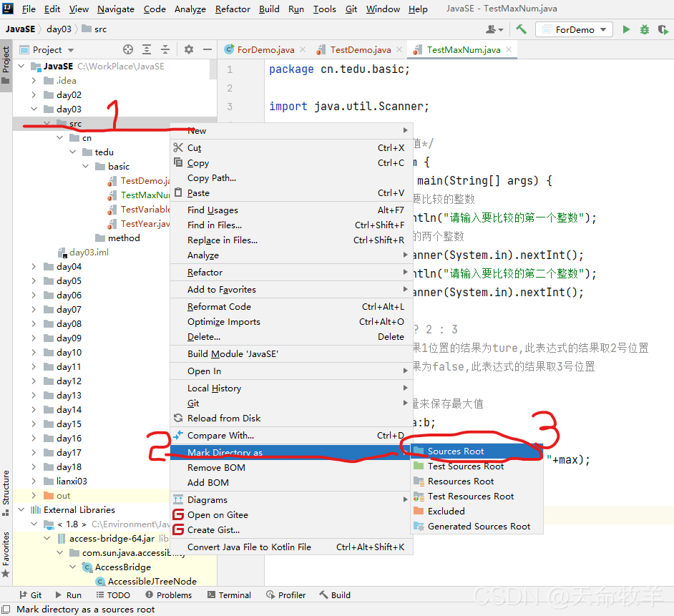Viewport: 674px width, 616px height.
Task: Open the Structure side panel tab
Action: tap(6, 494)
